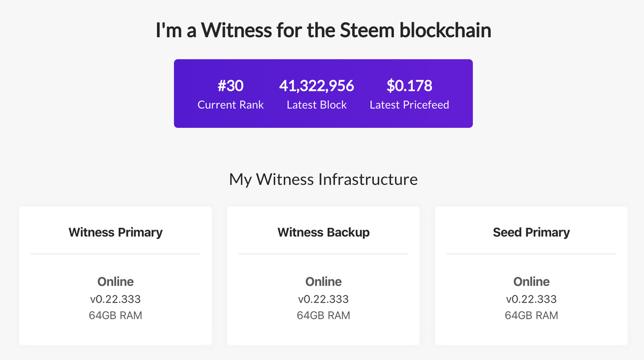Click version v0.22.333 in Witness Primary card
The image size is (644, 360).
click(x=115, y=299)
